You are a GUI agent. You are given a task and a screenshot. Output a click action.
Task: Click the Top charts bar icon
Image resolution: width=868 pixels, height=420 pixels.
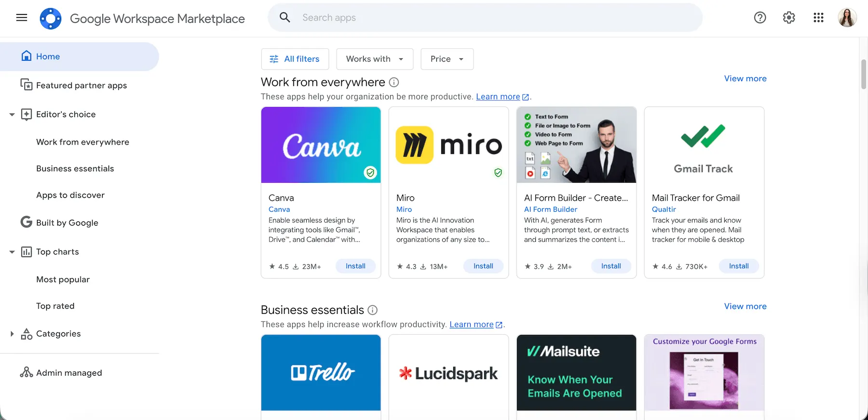(x=27, y=252)
